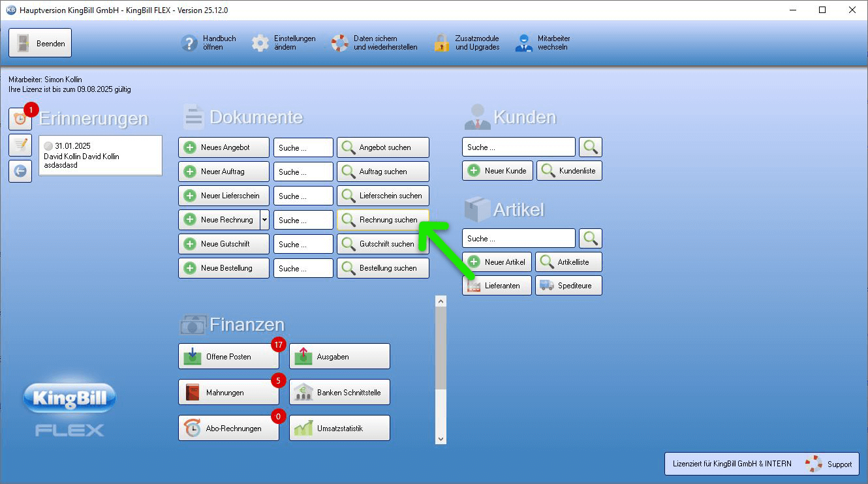Click Lieferschein suchen

click(383, 196)
